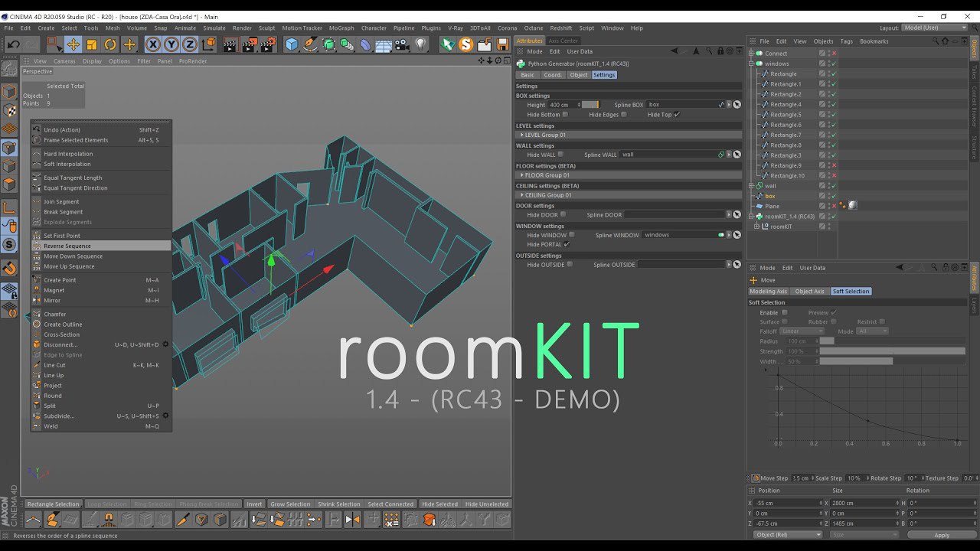
Task: Open the MoGraph menu
Action: coord(341,28)
